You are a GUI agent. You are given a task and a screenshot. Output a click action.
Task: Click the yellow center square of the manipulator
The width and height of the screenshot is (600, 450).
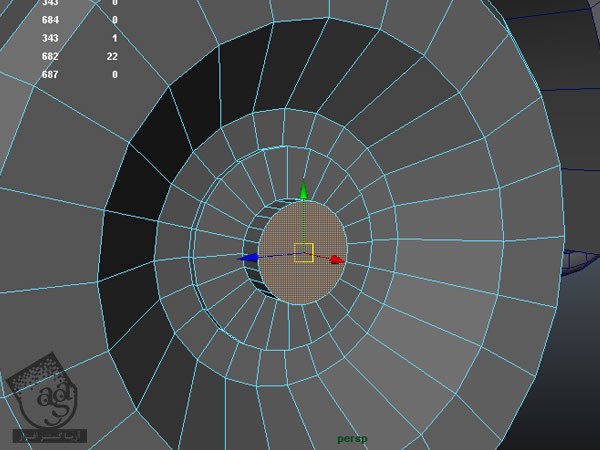coord(304,252)
